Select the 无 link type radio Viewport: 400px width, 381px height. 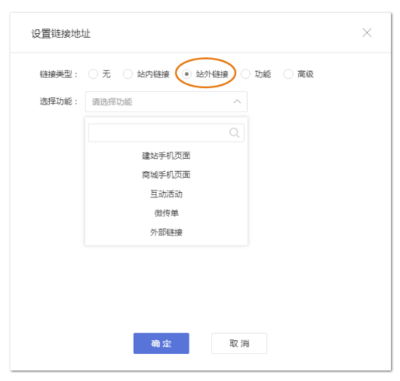tap(93, 74)
